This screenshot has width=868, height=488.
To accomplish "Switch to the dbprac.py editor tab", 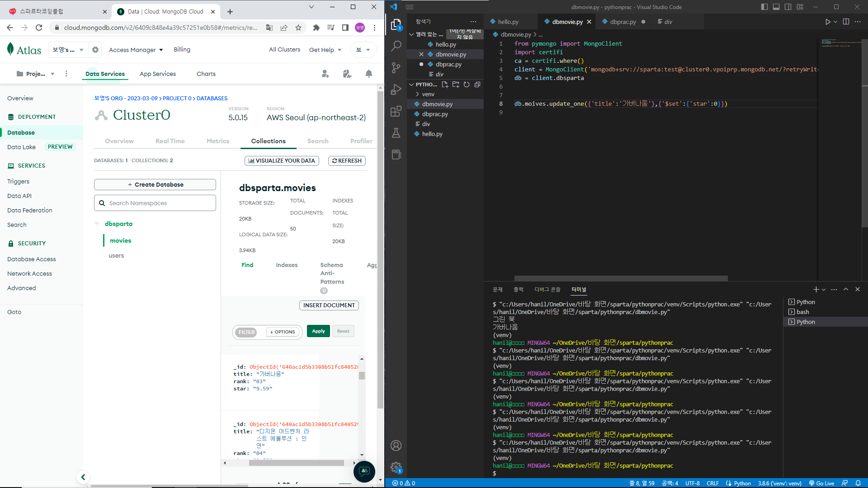I will tap(623, 22).
